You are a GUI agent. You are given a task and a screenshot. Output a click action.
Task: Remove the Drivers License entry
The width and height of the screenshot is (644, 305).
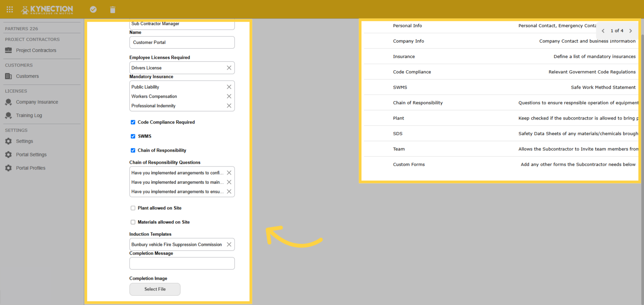[x=229, y=68]
